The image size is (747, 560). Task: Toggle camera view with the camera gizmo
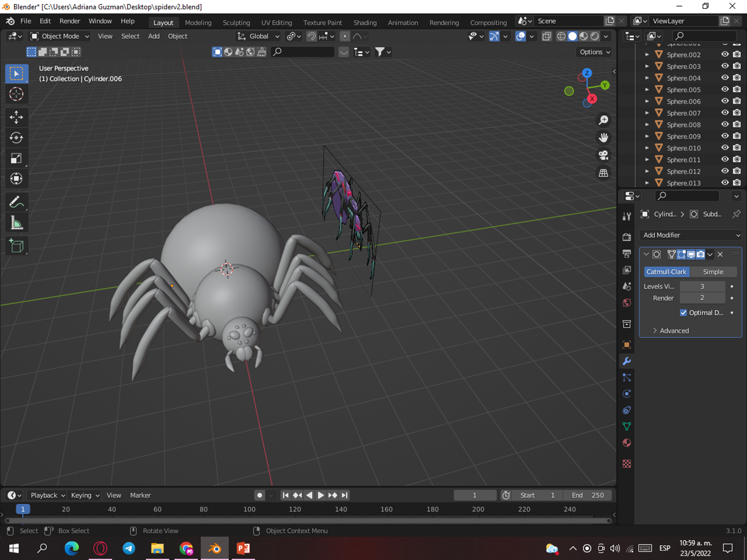pyautogui.click(x=604, y=155)
